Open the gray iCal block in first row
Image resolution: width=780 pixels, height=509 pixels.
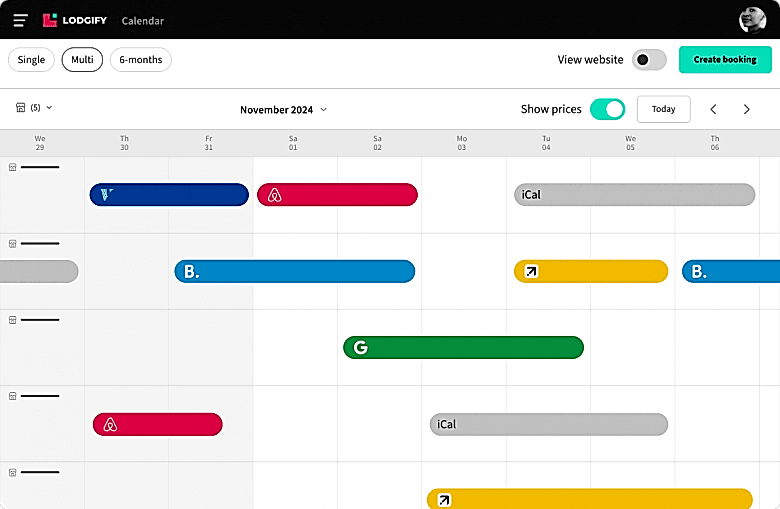pyautogui.click(x=635, y=195)
